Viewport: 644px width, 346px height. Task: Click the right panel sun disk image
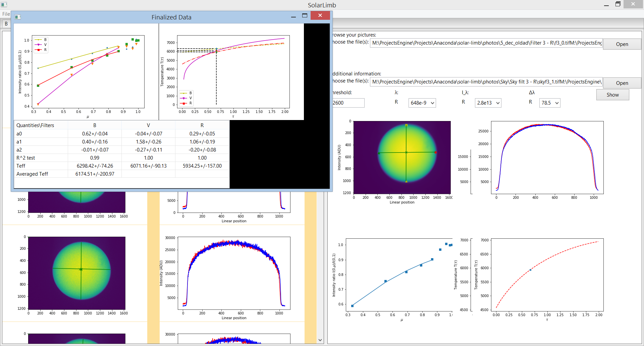coord(402,157)
